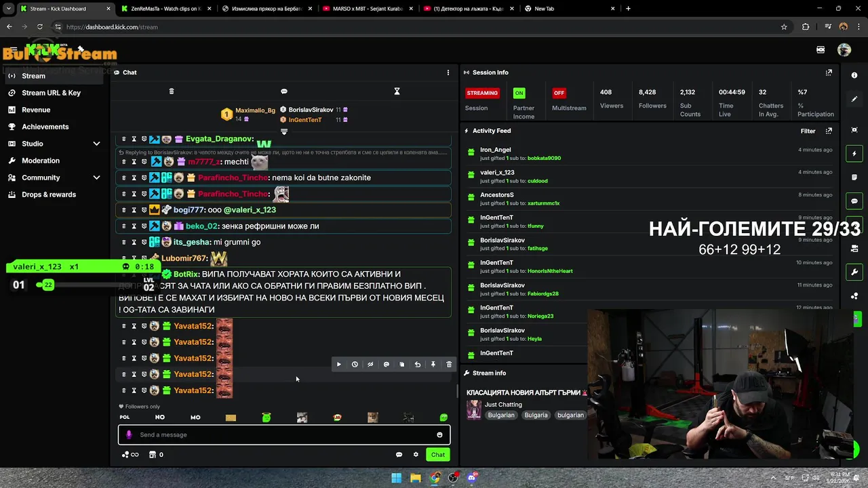Viewport: 868px width, 488px height.
Task: Open File Explorer from the taskbar
Action: pos(416,478)
